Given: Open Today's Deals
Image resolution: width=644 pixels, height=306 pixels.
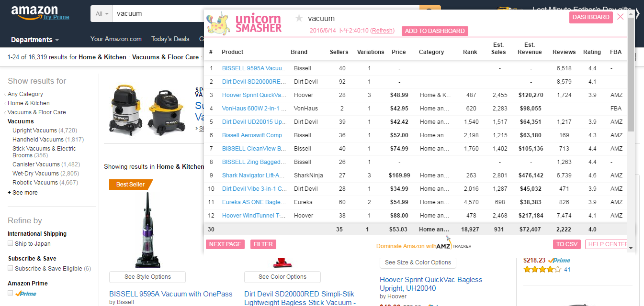Looking at the screenshot, I should click(x=170, y=39).
